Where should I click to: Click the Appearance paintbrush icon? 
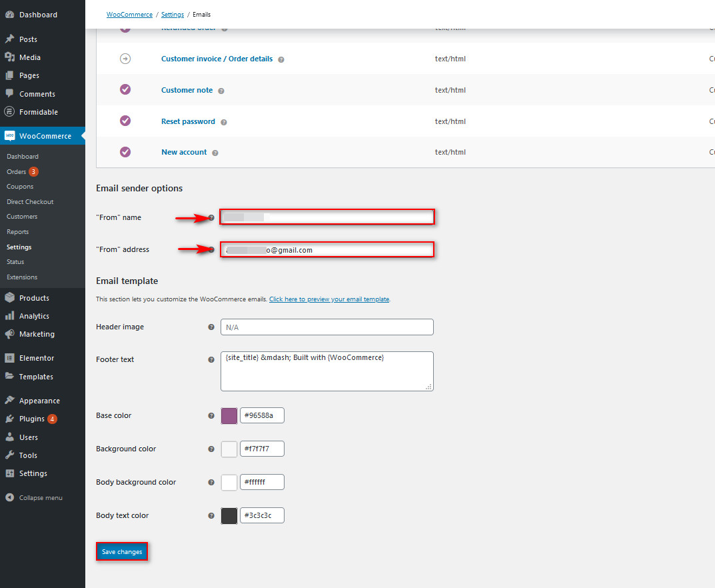pyautogui.click(x=9, y=401)
